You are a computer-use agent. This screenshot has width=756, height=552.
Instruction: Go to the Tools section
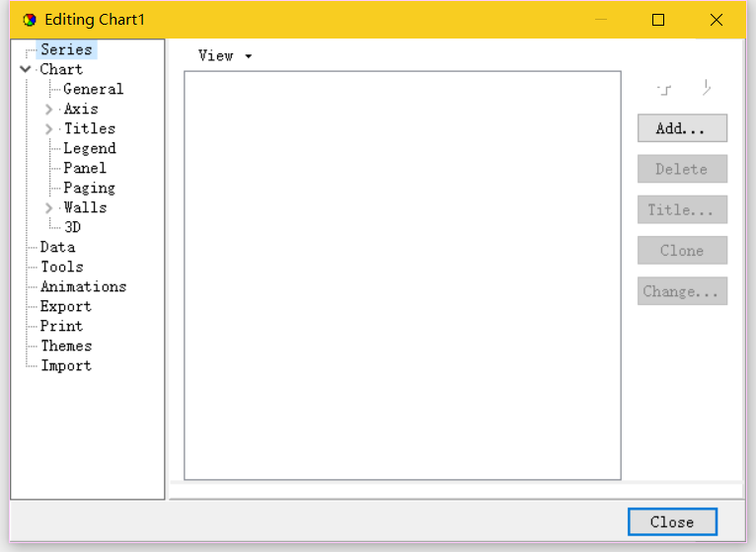click(x=62, y=267)
